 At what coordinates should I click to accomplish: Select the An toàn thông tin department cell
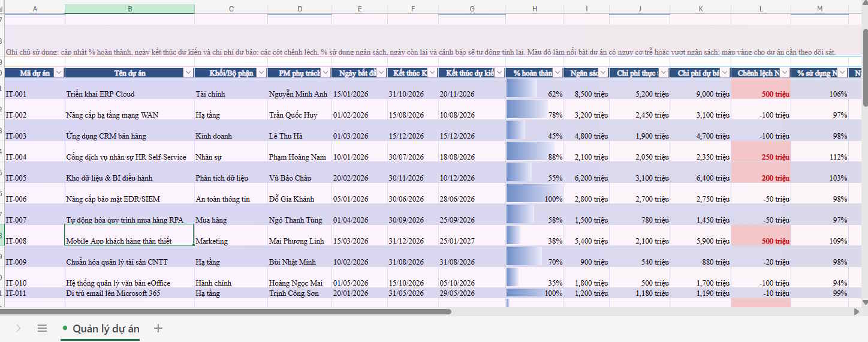[231, 193]
